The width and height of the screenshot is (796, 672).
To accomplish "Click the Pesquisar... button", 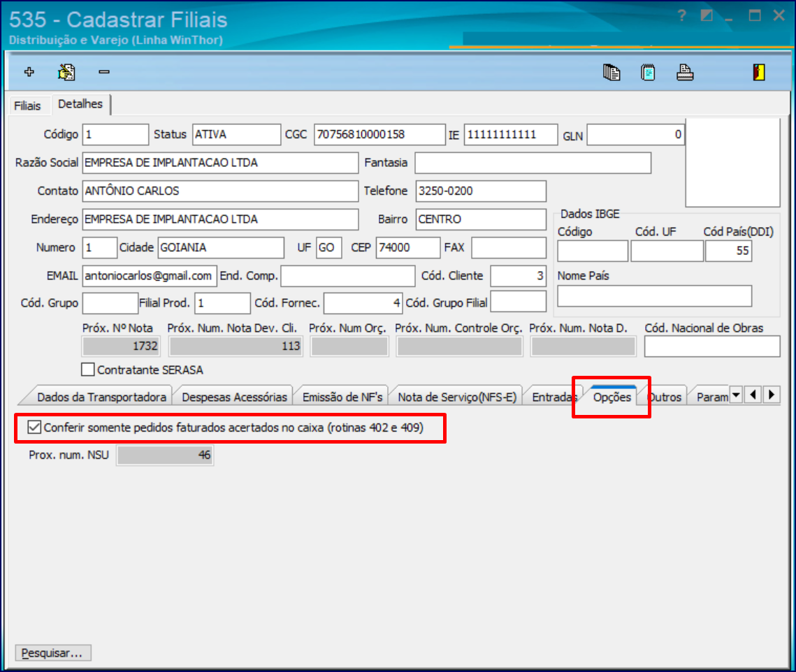I will pos(53,652).
